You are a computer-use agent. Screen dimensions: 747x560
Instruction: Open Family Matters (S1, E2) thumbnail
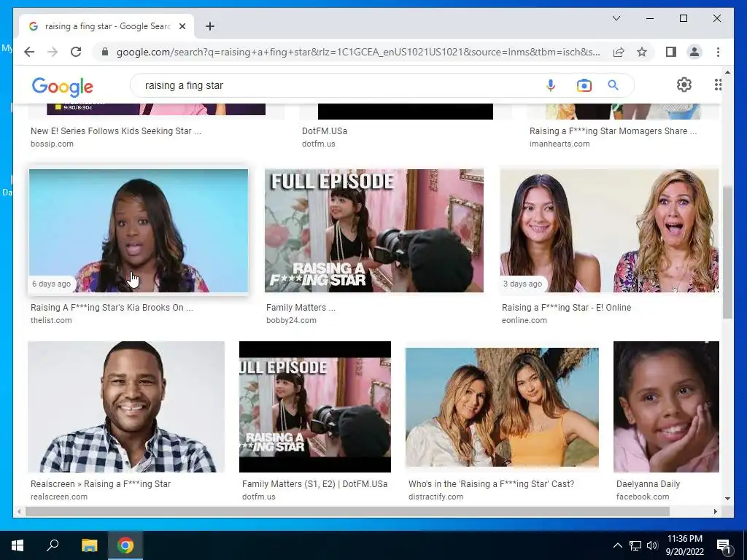315,407
